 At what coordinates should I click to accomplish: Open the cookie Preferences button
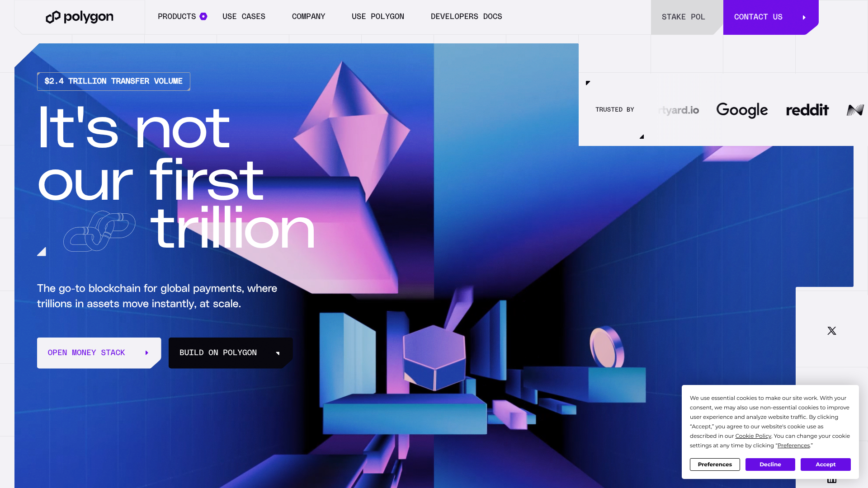715,465
